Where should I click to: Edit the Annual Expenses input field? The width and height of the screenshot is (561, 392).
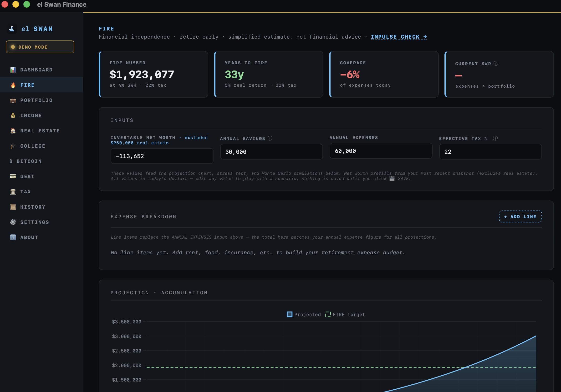point(380,151)
